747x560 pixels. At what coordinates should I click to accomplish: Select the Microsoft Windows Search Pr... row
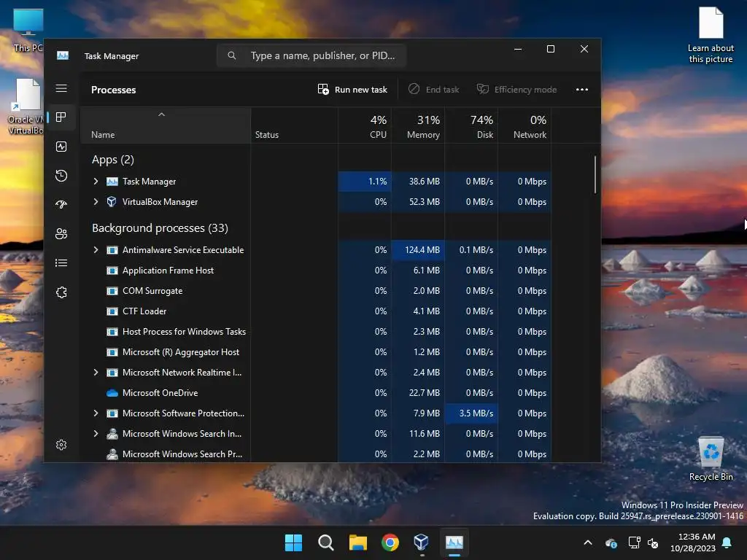[x=317, y=454]
